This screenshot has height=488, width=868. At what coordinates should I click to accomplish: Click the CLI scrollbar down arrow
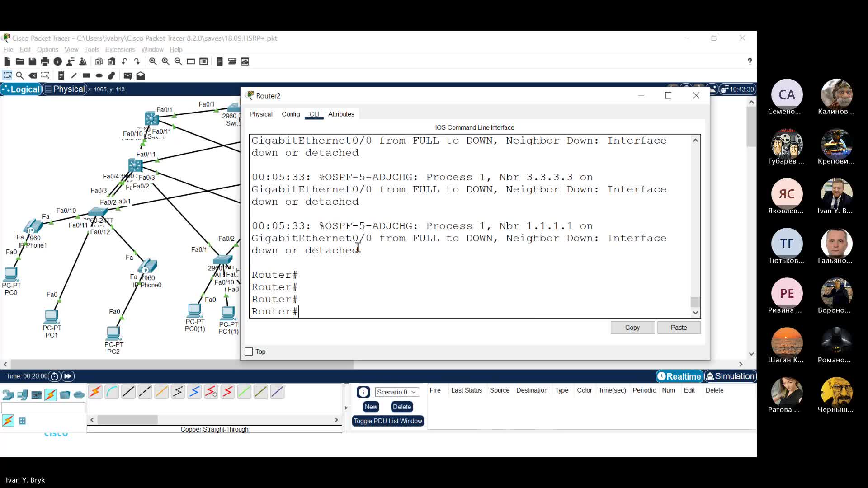[695, 313]
